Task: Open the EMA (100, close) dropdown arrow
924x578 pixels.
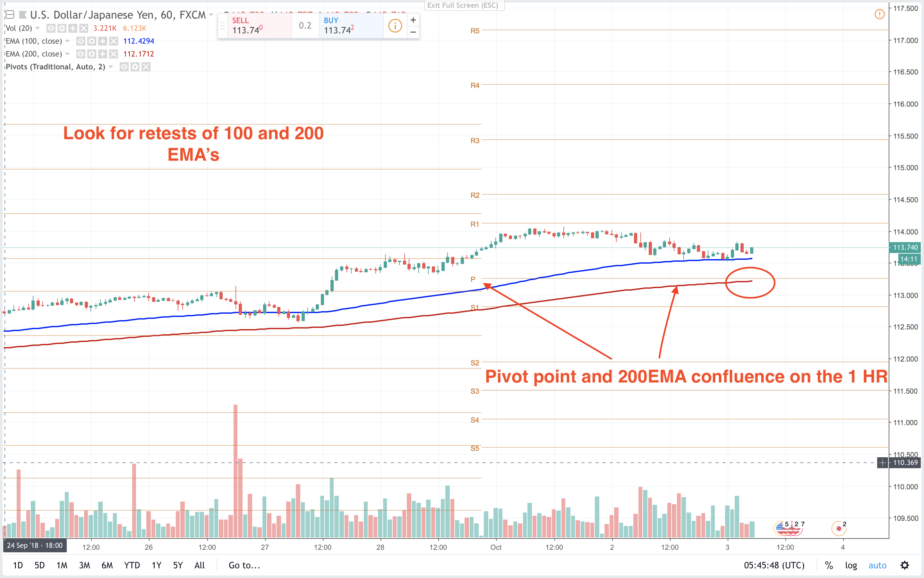Action: [67, 41]
